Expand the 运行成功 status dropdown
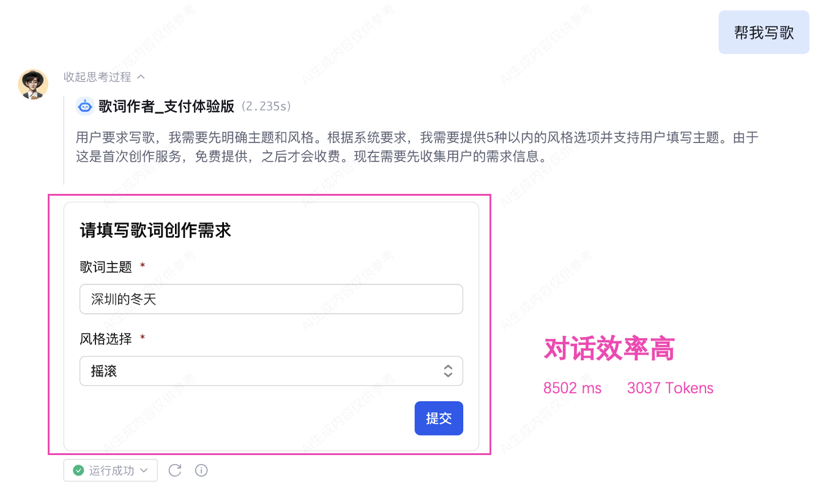 [x=111, y=470]
